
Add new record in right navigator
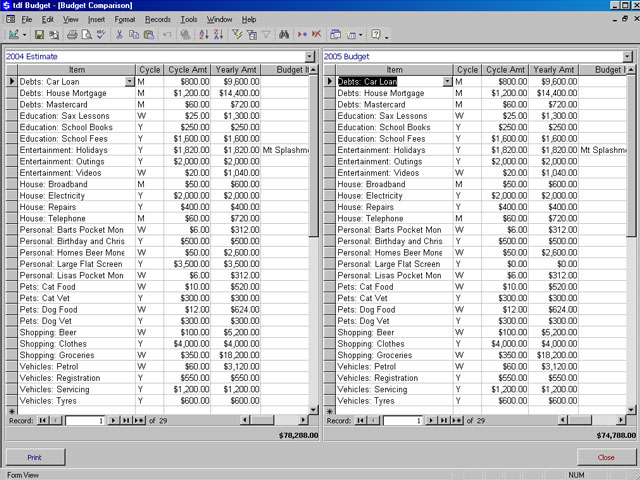point(458,420)
